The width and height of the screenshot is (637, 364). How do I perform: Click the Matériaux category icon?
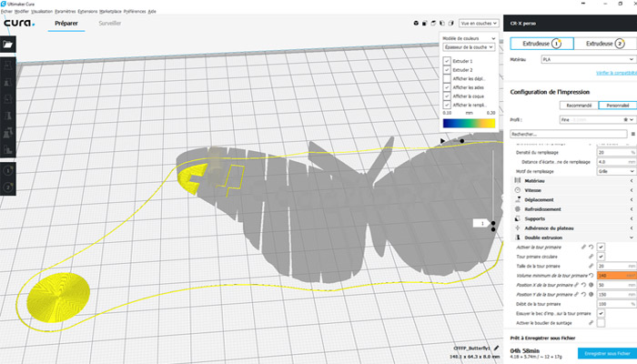516,181
